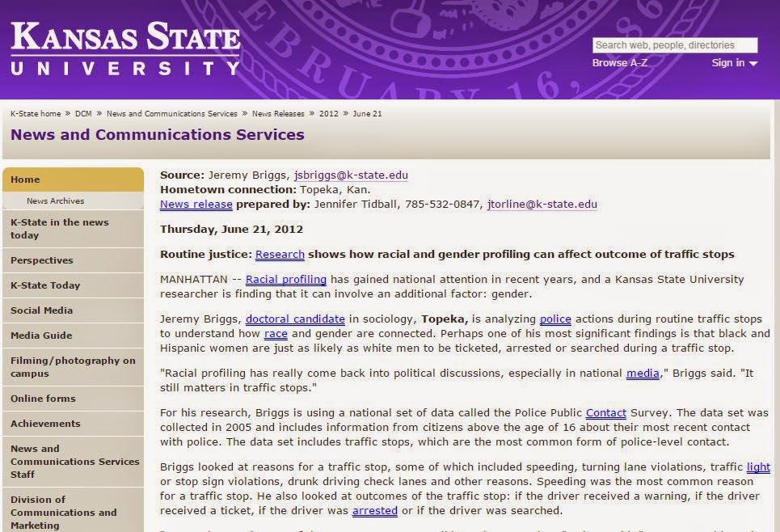Click the media link in quote
This screenshot has height=532, width=780.
[x=643, y=374]
